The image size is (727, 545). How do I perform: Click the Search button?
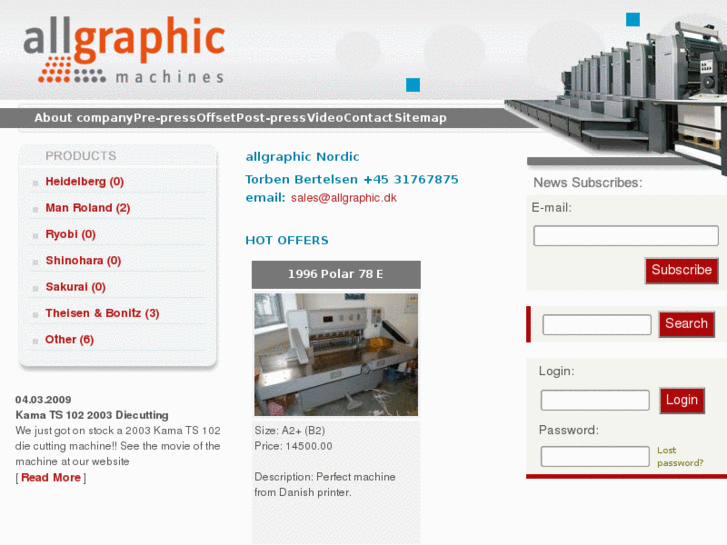[686, 324]
